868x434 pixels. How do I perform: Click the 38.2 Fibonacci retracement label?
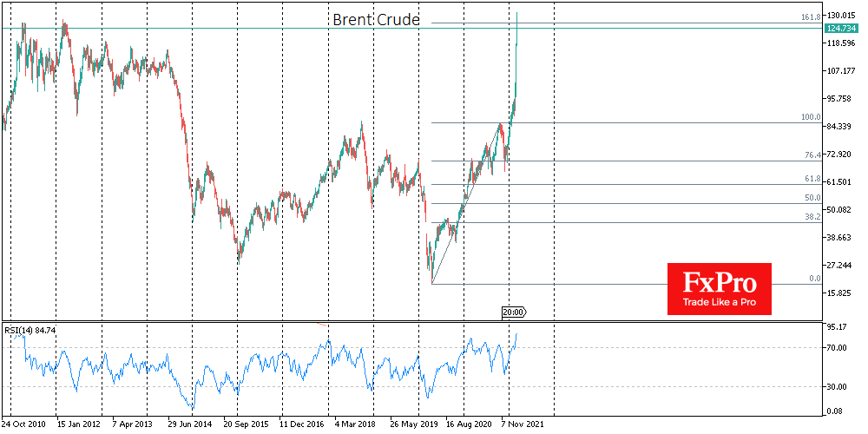point(811,218)
